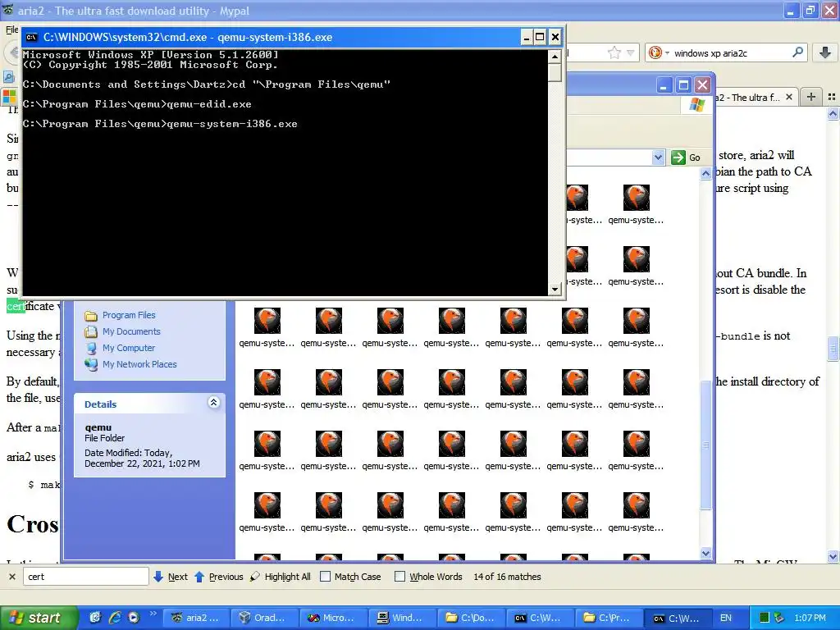Click the browser page scrollbar thumb
This screenshot has width=840, height=630.
coord(833,348)
